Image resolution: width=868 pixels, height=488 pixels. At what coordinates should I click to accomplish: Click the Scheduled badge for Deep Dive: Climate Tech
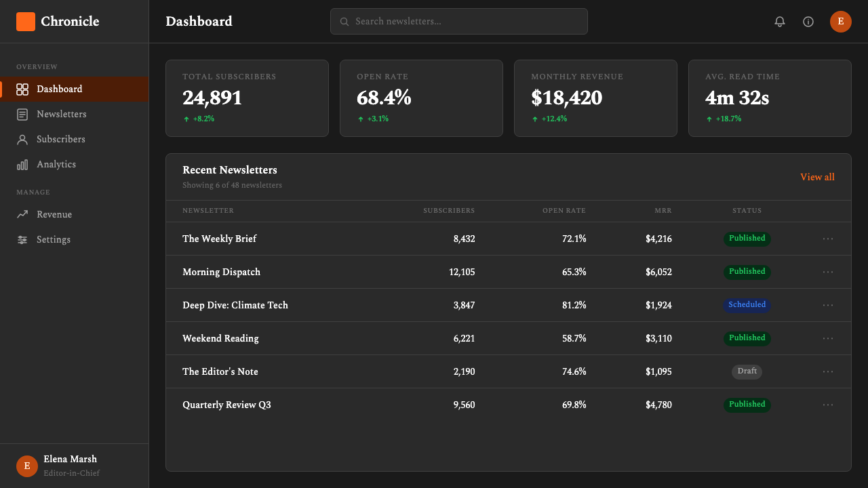tap(747, 305)
